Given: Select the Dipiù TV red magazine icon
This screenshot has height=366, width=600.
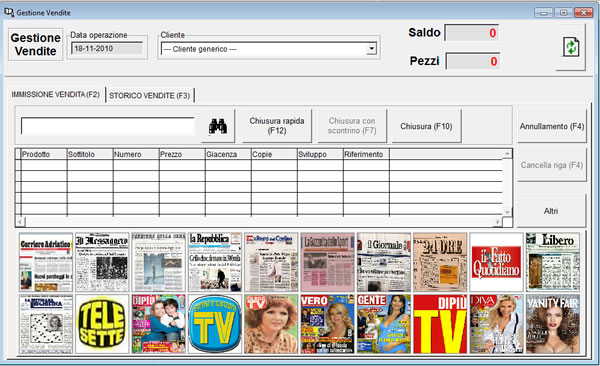Looking at the screenshot, I should (440, 324).
